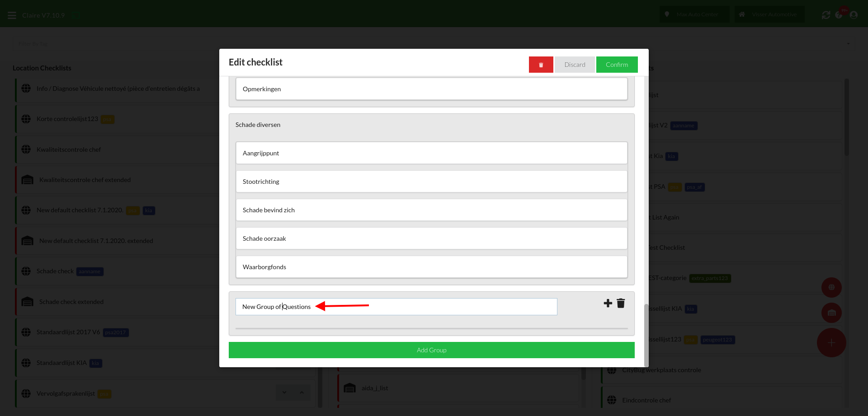Screen dimensions: 868x416
Task: Open the Waarborgfonds question
Action: [x=431, y=267]
